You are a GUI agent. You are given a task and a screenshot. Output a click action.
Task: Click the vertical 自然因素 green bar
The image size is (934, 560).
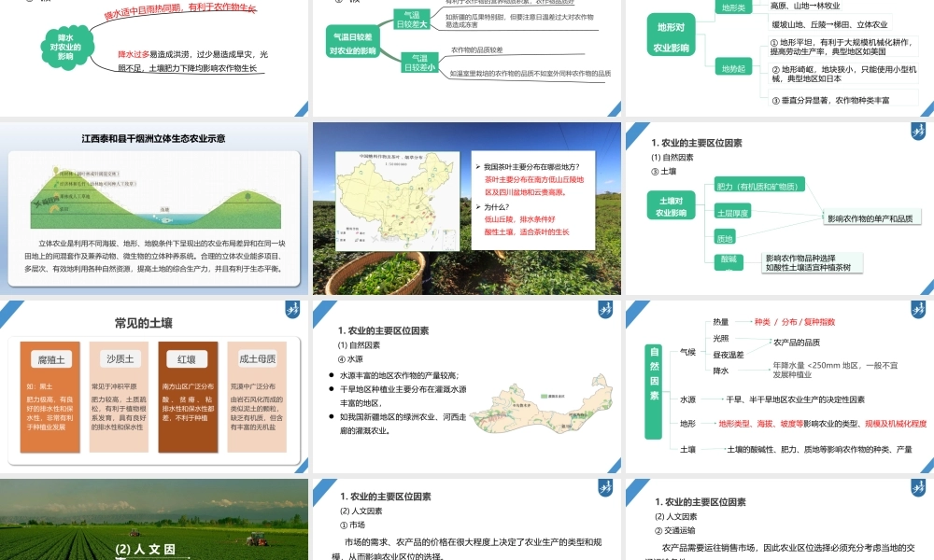(x=654, y=392)
